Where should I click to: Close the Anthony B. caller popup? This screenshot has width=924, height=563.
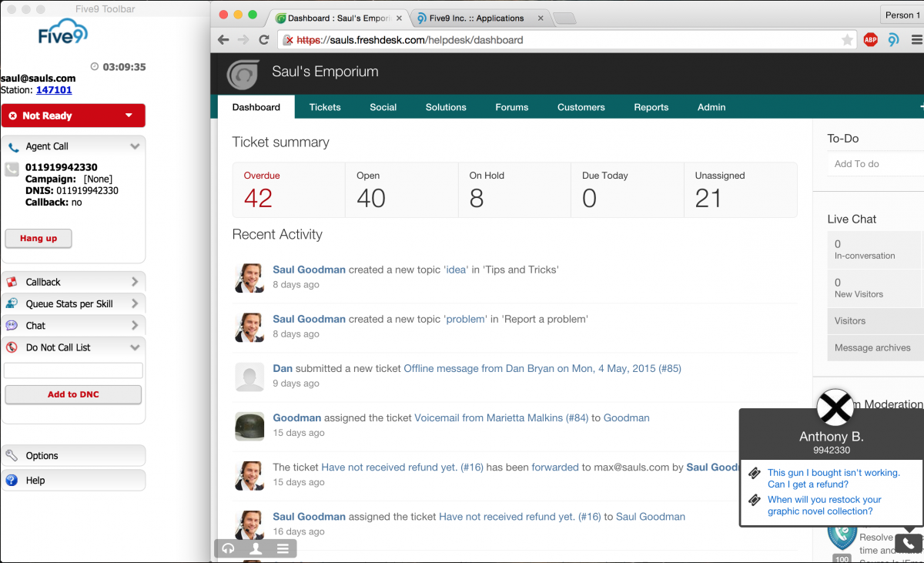(835, 407)
